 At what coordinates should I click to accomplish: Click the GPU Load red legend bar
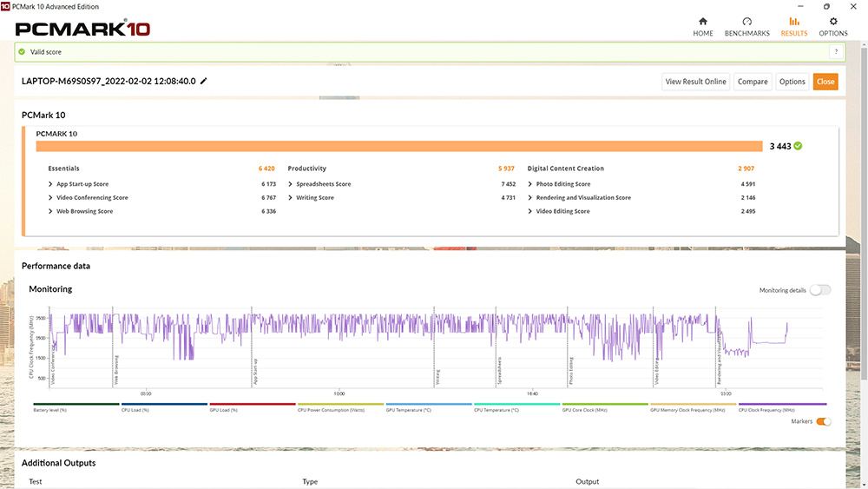point(253,406)
